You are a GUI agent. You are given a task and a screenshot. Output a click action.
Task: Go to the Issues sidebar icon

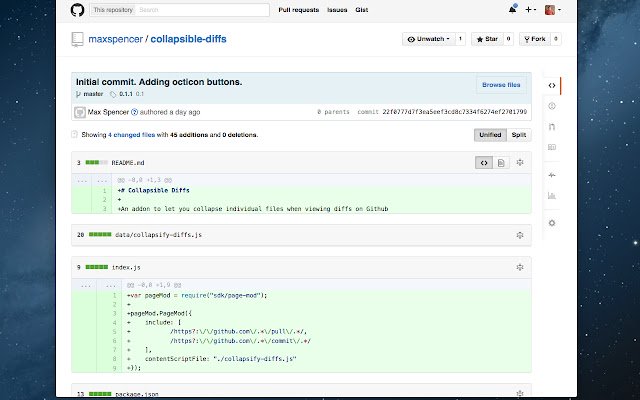pyautogui.click(x=552, y=106)
